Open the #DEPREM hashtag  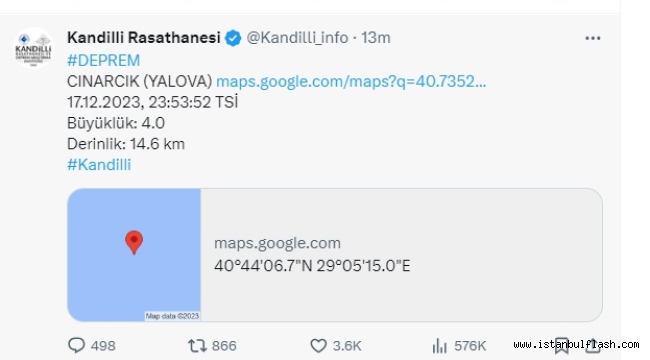pos(104,61)
